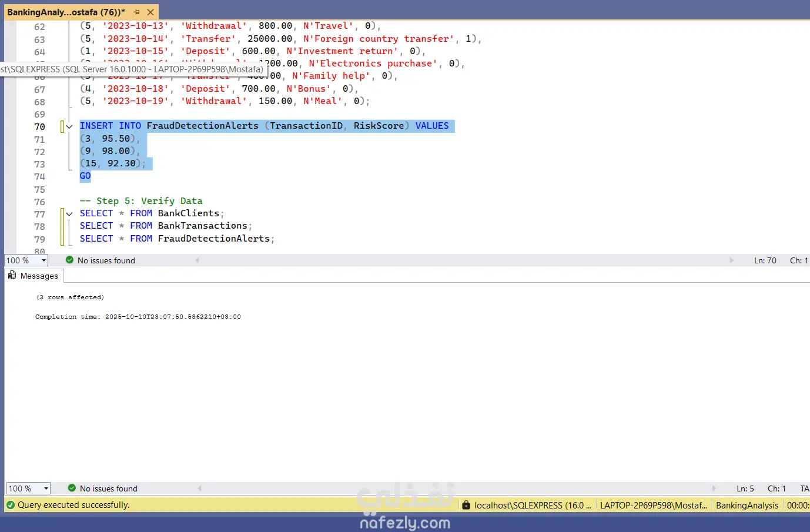Click BankClients in the SELECT statement
810x532 pixels.
189,213
